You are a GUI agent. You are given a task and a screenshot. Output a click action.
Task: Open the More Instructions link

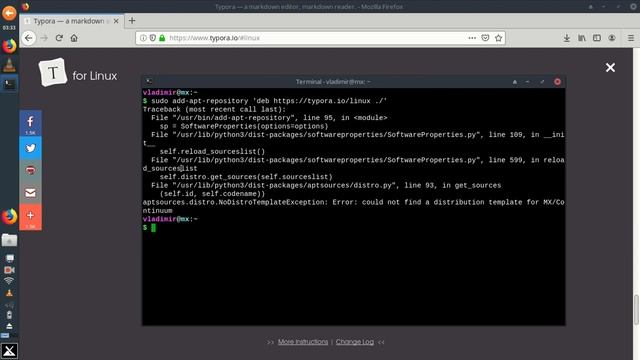[303, 342]
